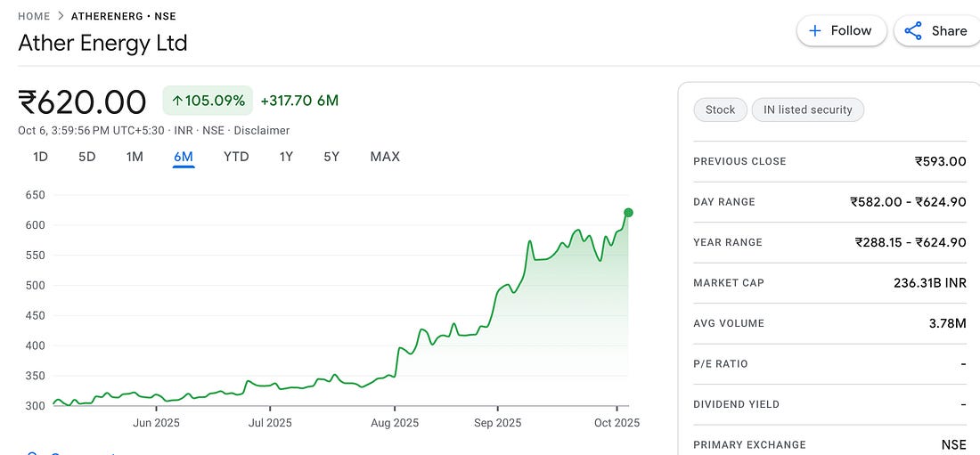
Task: Switch chart to MAX range
Action: pos(385,157)
